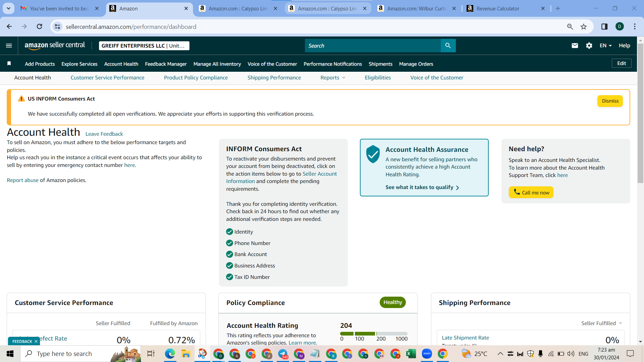
Task: Open the buyer messages mail icon
Action: (x=575, y=46)
